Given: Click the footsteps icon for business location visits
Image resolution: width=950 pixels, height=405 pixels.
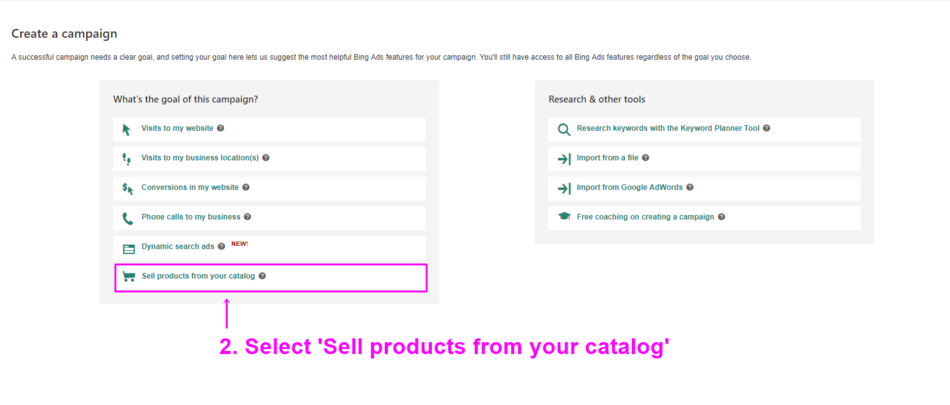Looking at the screenshot, I should tap(127, 158).
